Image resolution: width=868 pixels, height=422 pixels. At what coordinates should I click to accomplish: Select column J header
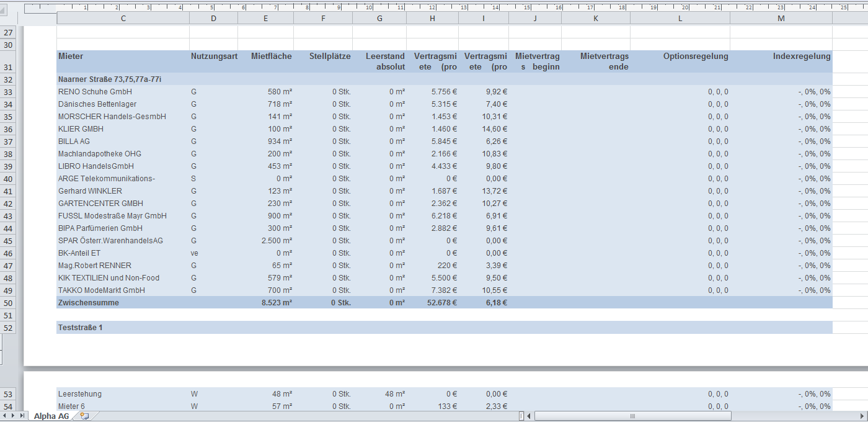pyautogui.click(x=535, y=19)
